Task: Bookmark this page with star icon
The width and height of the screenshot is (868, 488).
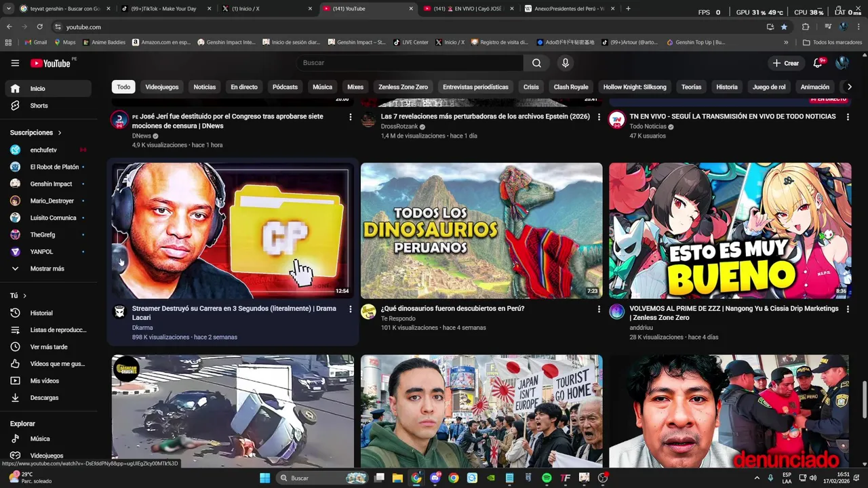Action: tap(784, 27)
